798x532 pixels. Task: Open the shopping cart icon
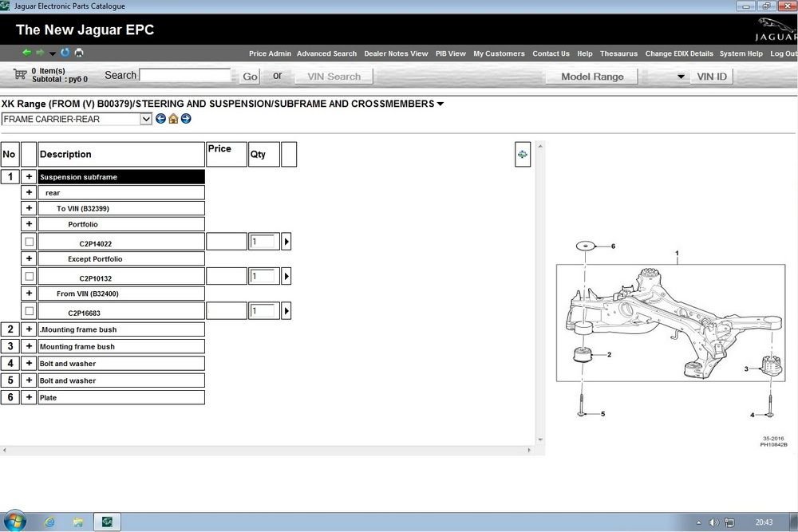[x=20, y=75]
